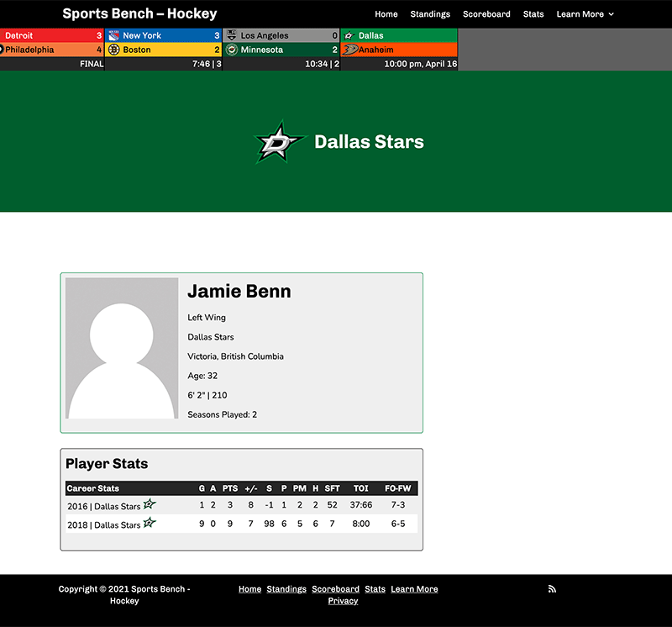672x627 pixels.
Task: Click the Learn More menu label in the header
Action: pyautogui.click(x=580, y=14)
